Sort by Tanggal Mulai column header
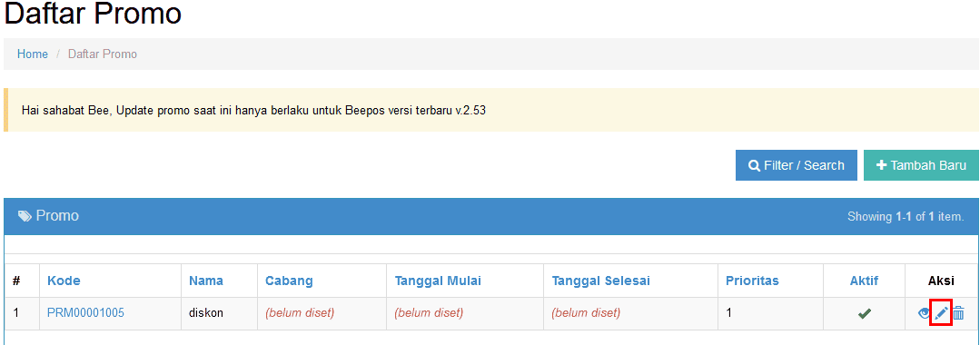This screenshot has width=980, height=345. coord(438,281)
